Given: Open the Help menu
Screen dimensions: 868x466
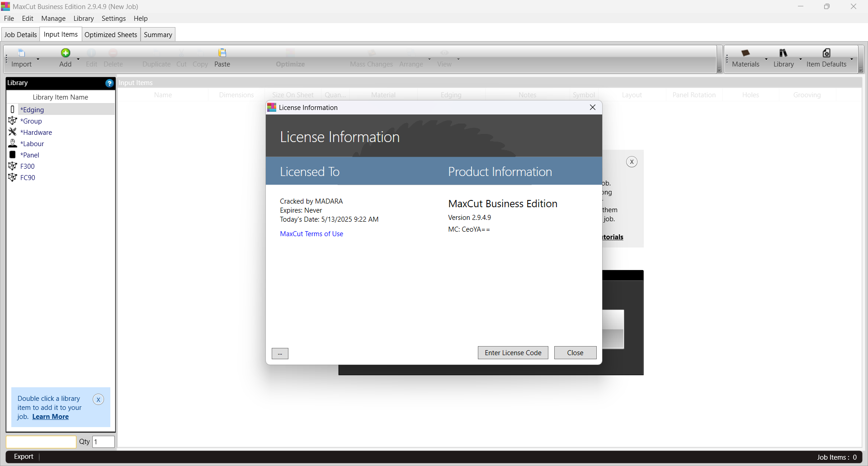Looking at the screenshot, I should pyautogui.click(x=141, y=19).
